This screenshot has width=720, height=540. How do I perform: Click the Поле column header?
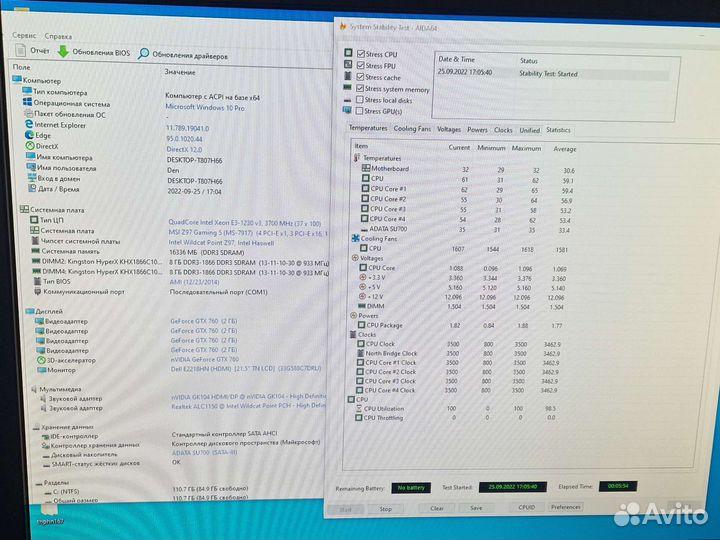pos(22,67)
